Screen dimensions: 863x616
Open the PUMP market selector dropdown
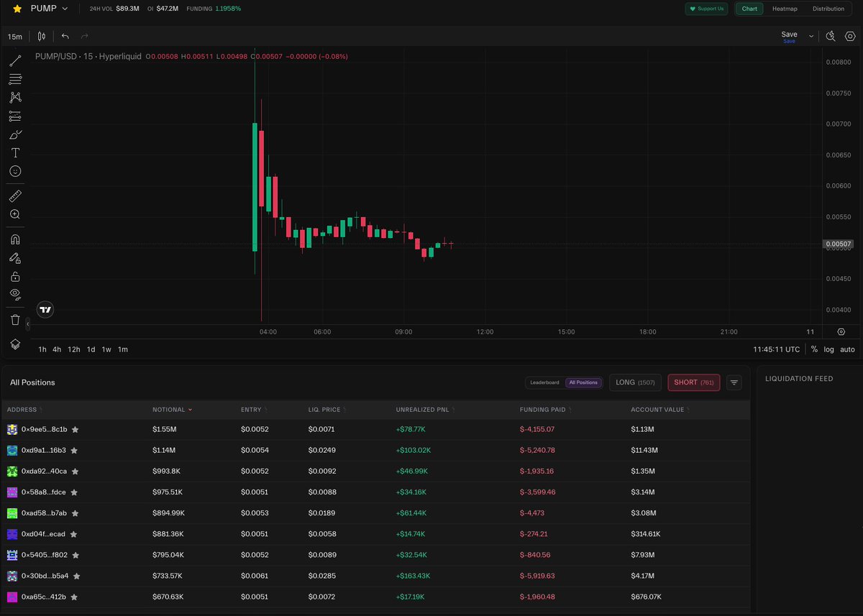[50, 9]
